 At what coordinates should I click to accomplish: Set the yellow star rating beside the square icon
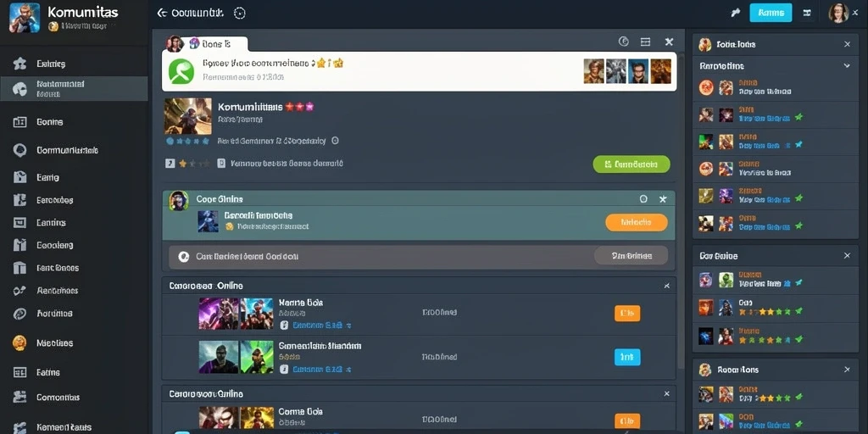pos(194,164)
